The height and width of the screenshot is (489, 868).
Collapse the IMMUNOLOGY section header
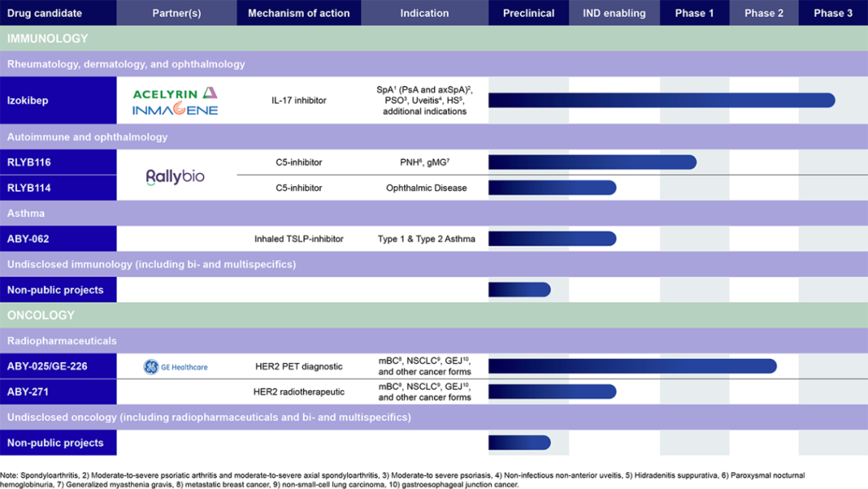pyautogui.click(x=48, y=39)
